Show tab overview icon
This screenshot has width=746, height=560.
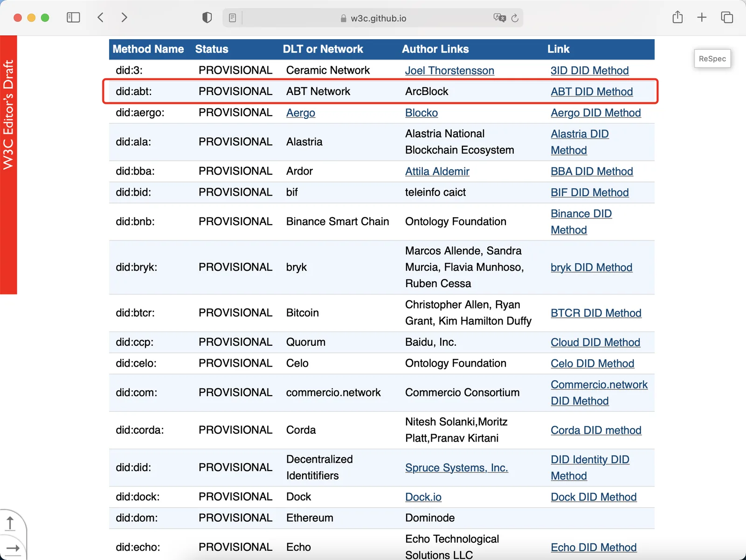(727, 18)
